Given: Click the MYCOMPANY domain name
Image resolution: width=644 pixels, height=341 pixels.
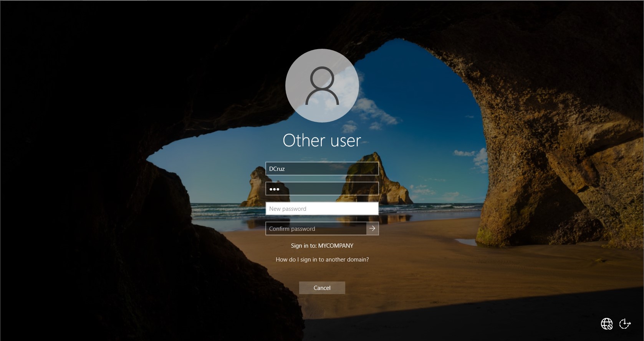Looking at the screenshot, I should pyautogui.click(x=336, y=246).
